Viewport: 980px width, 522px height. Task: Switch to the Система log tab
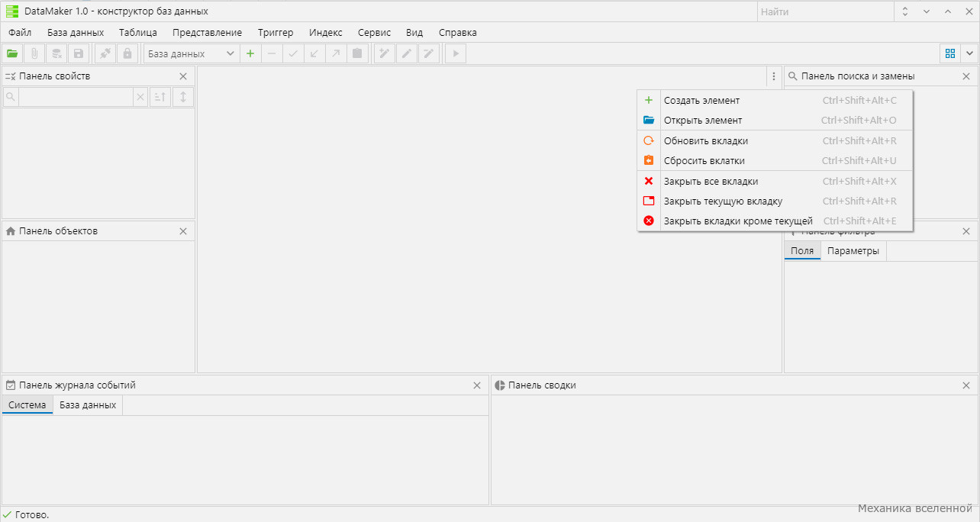click(27, 404)
